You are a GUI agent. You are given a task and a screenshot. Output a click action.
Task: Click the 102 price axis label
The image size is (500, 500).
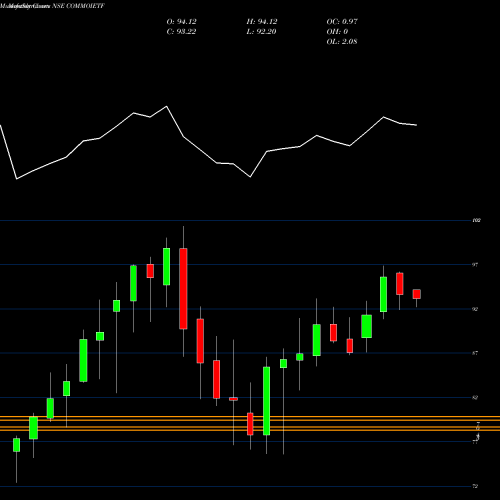476,220
